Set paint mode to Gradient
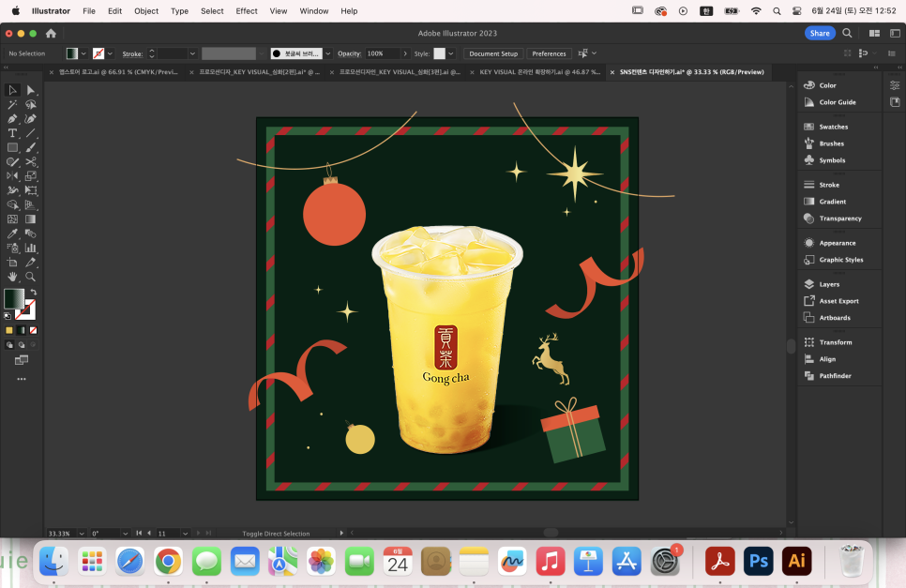The height and width of the screenshot is (588, 906). pyautogui.click(x=22, y=330)
